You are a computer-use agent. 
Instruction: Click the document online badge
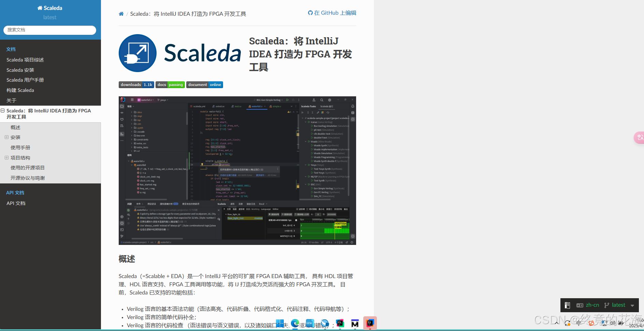point(205,85)
